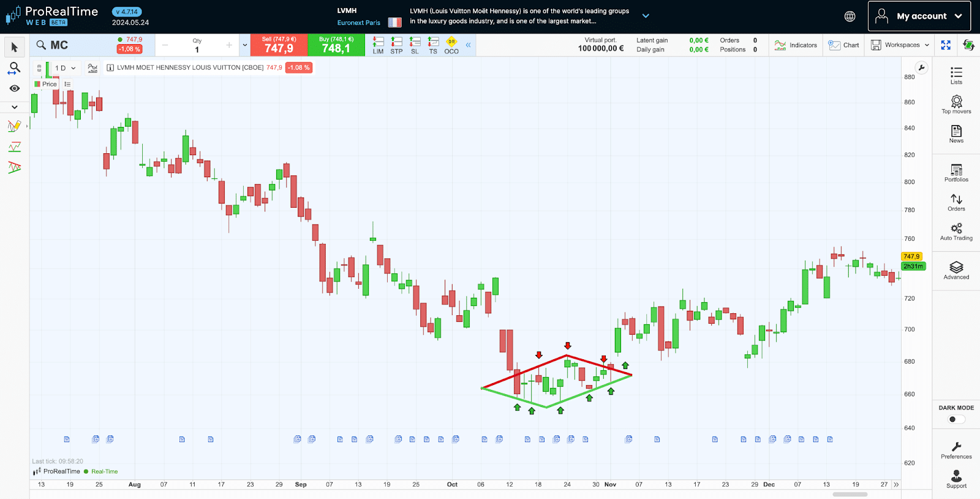Open the triangle pattern detection tool
This screenshot has height=499, width=980.
pyautogui.click(x=14, y=167)
